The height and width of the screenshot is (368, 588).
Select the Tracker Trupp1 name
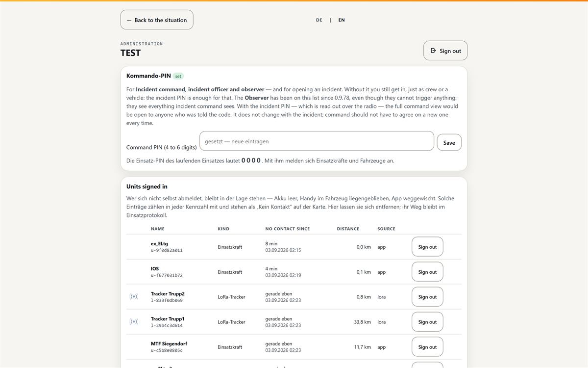(168, 318)
